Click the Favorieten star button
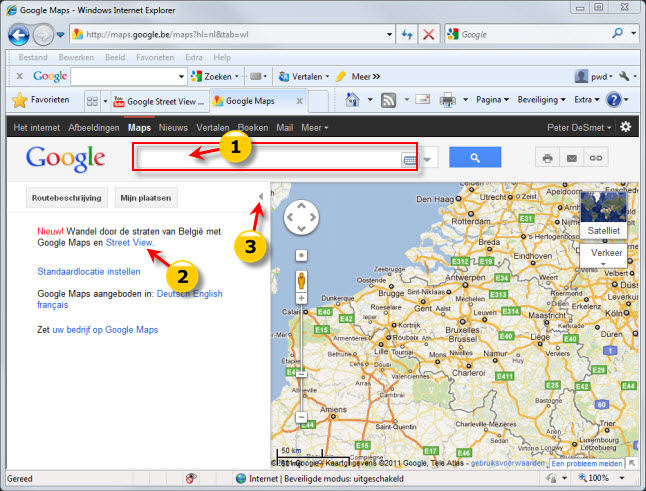This screenshot has height=491, width=646. coord(40,100)
